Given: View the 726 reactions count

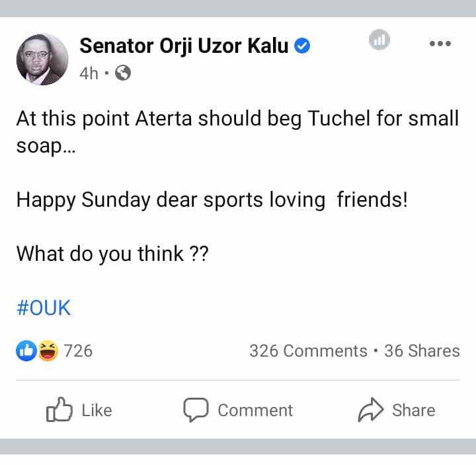Looking at the screenshot, I should point(78,351).
